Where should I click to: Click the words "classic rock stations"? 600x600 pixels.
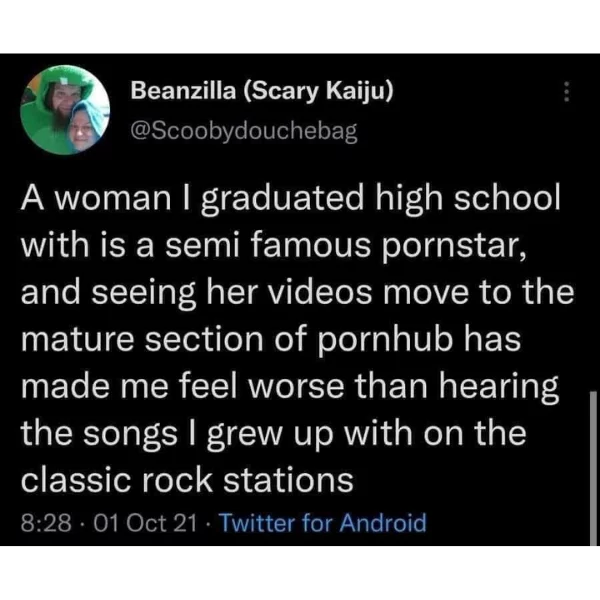(187, 479)
